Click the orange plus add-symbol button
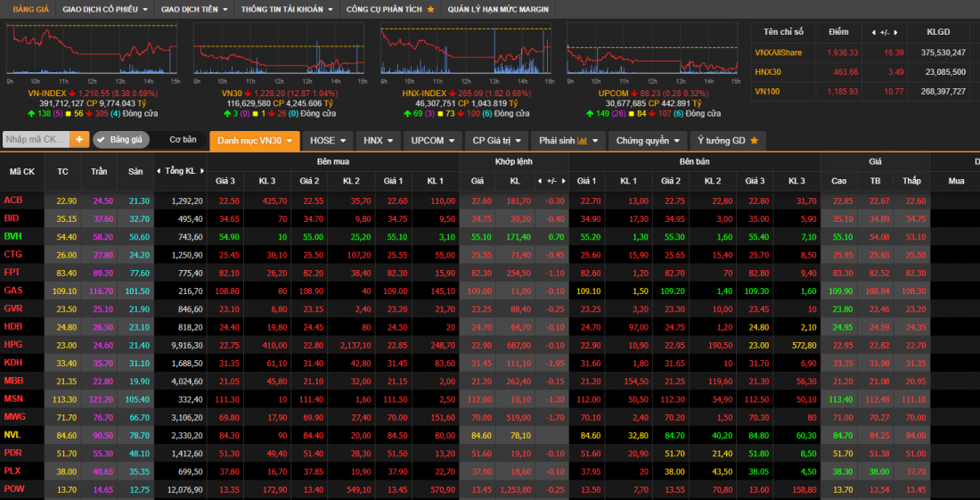980x500 pixels. pos(79,140)
